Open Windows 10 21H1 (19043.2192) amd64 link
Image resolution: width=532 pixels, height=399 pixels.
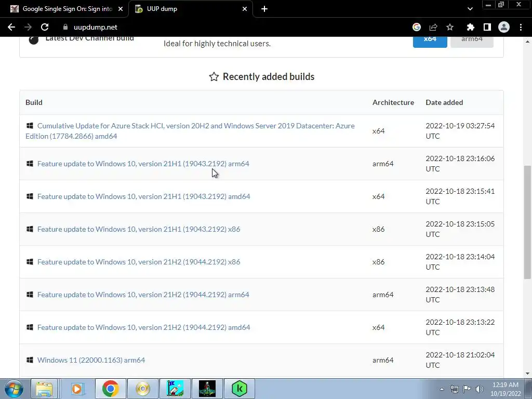(143, 196)
